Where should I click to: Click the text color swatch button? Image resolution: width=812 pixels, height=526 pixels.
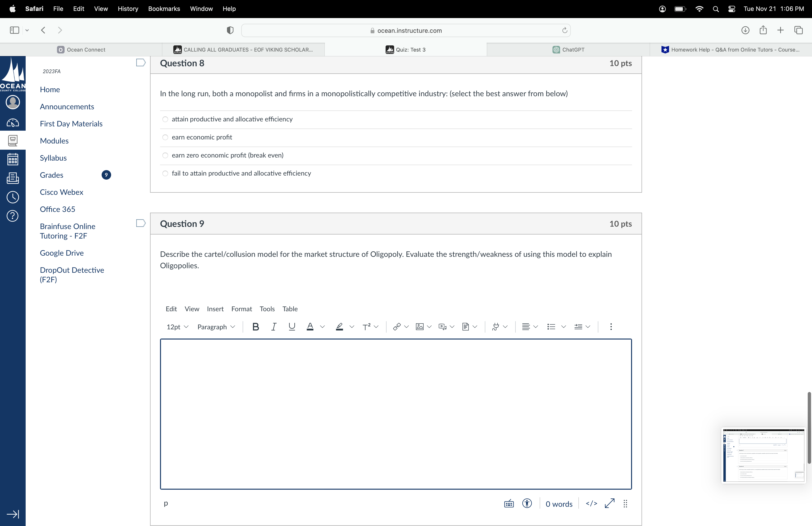pos(310,327)
